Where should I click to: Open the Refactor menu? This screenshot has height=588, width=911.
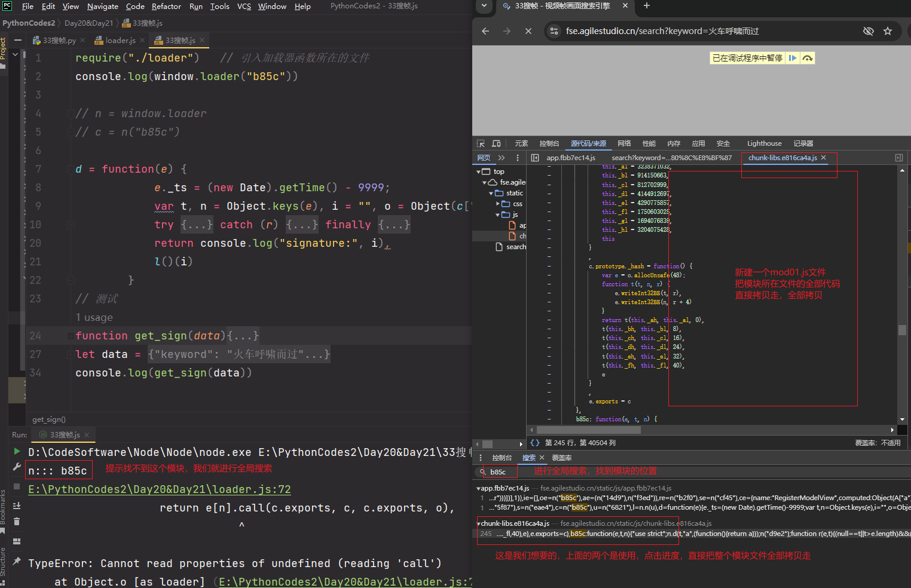tap(166, 6)
